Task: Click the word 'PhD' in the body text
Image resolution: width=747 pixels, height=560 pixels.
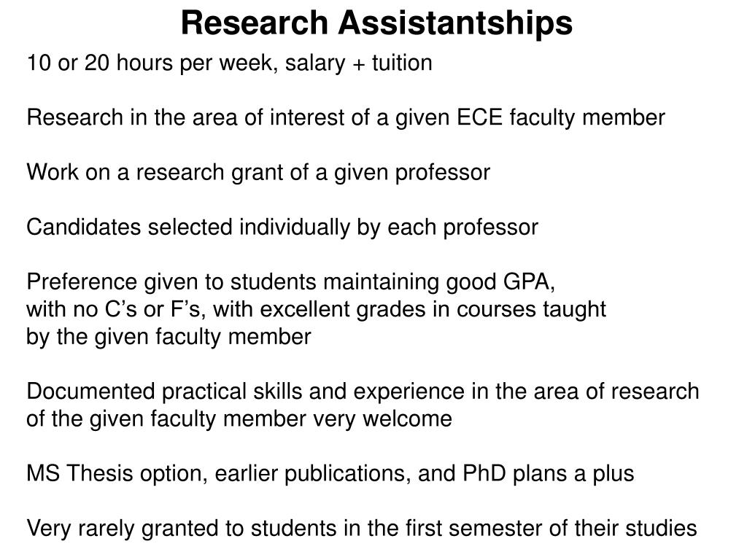Action: click(x=484, y=473)
